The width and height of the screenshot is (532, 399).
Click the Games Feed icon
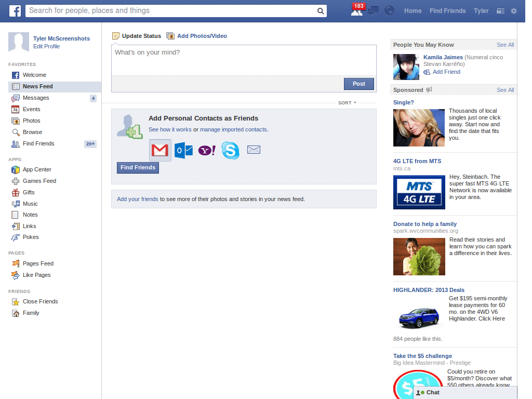16,181
